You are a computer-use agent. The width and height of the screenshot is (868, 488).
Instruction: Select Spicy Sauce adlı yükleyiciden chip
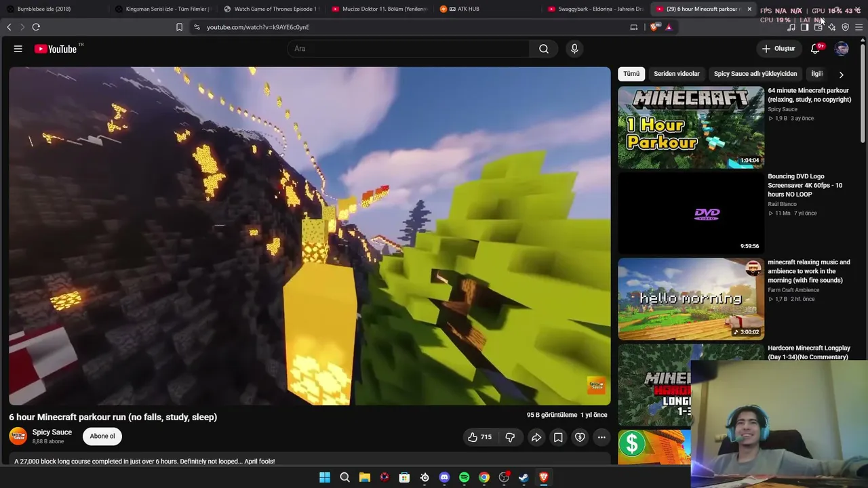click(755, 74)
